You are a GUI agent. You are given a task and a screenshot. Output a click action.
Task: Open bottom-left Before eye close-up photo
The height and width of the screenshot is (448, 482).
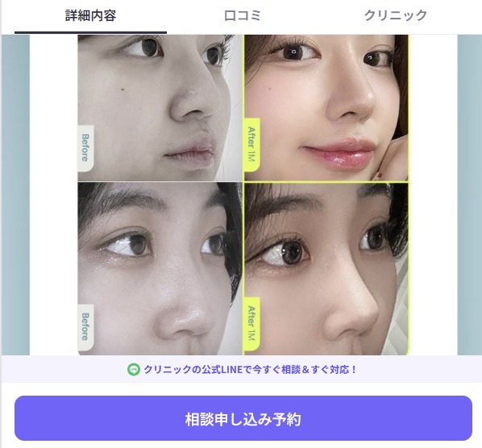click(x=160, y=269)
